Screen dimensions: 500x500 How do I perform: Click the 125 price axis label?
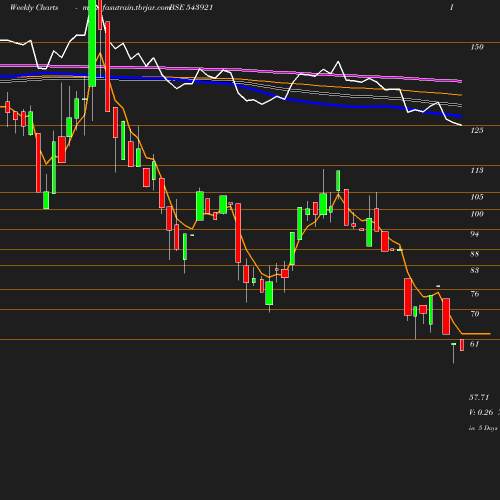coord(477,130)
